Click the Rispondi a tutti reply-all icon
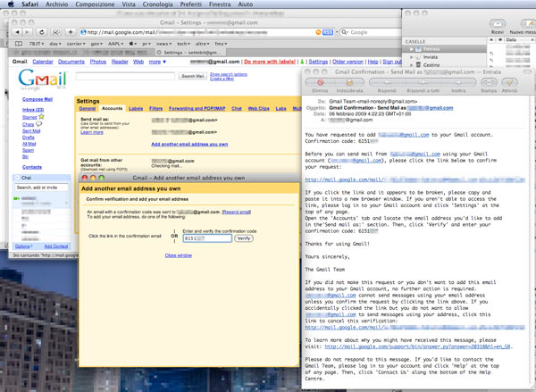Image resolution: width=536 pixels, height=392 pixels. click(423, 82)
